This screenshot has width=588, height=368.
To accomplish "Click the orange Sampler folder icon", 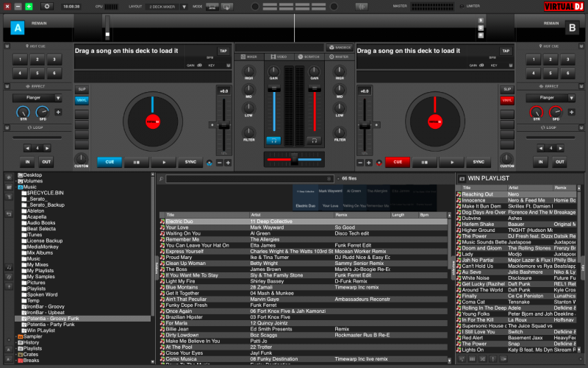I will [21, 336].
